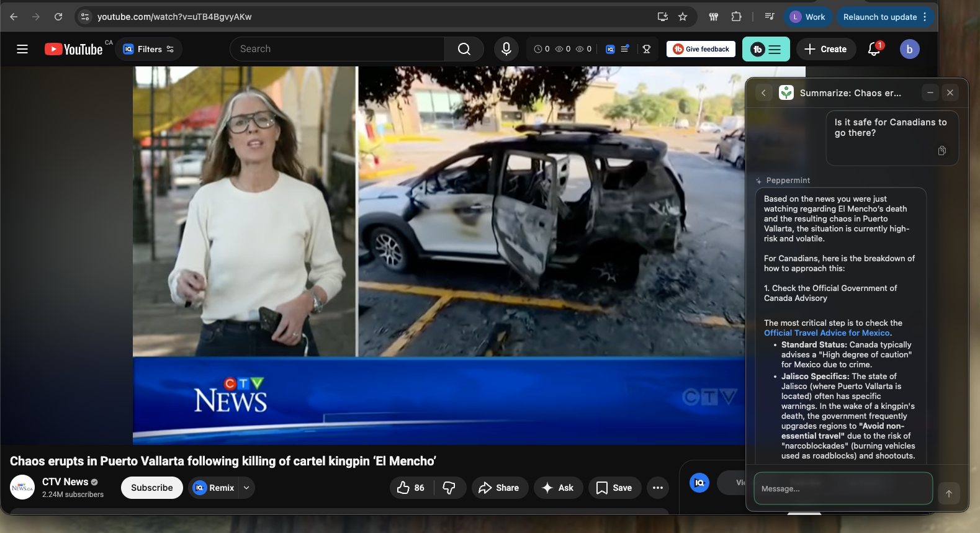Viewport: 980px width, 533px height.
Task: Click the youtube.com URL in the address bar
Action: pyautogui.click(x=174, y=17)
